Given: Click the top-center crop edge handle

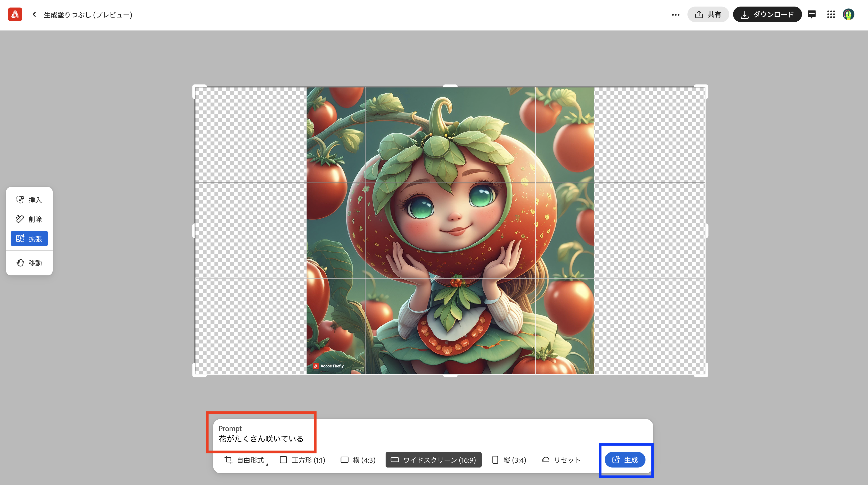Looking at the screenshot, I should click(x=450, y=86).
